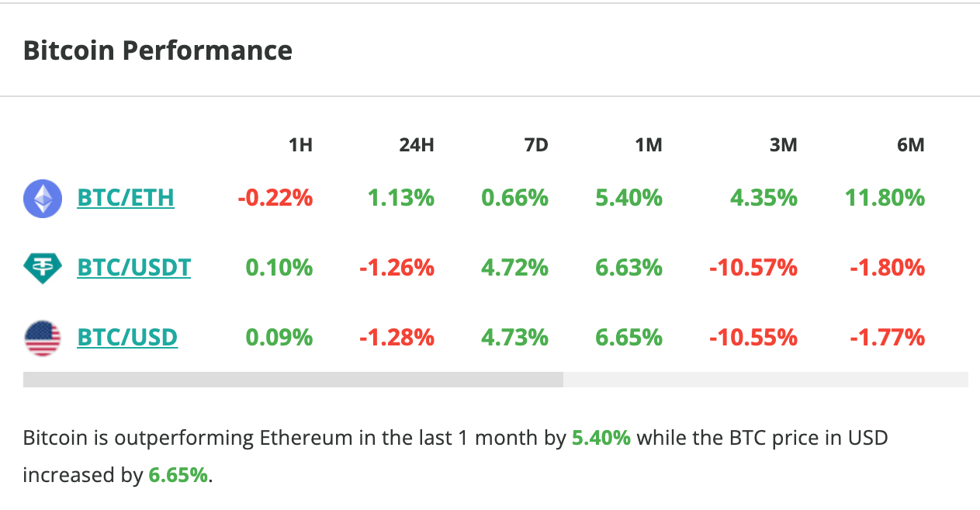980x510 pixels.
Task: Open the BTC/ETH pair link
Action: coord(126,198)
